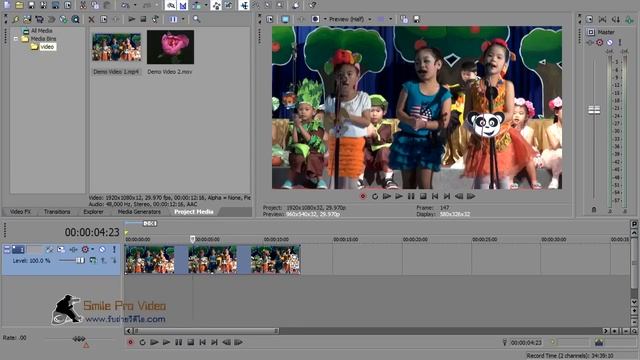
Task: Click the Import Media icon in Project Media
Action: pyautogui.click(x=27, y=19)
